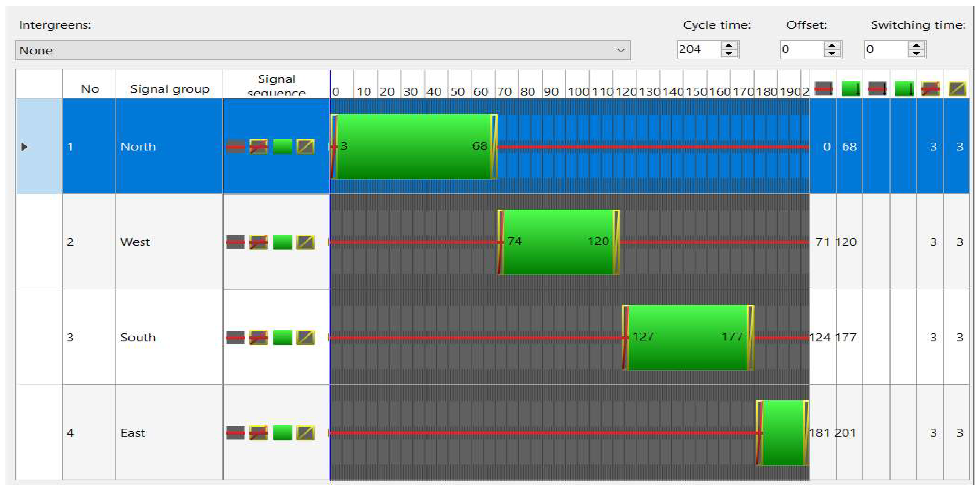Click the East green phase bar
The width and height of the screenshot is (980, 490).
pyautogui.click(x=783, y=433)
